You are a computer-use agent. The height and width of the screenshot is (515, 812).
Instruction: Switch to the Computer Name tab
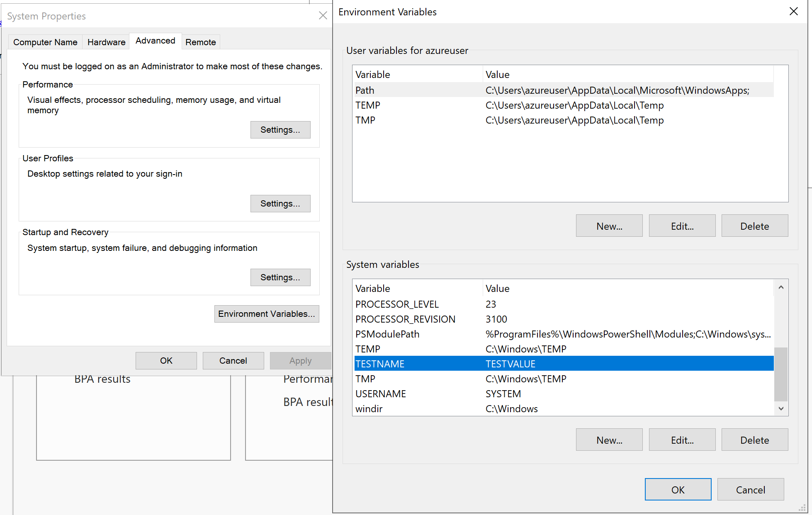click(x=45, y=42)
